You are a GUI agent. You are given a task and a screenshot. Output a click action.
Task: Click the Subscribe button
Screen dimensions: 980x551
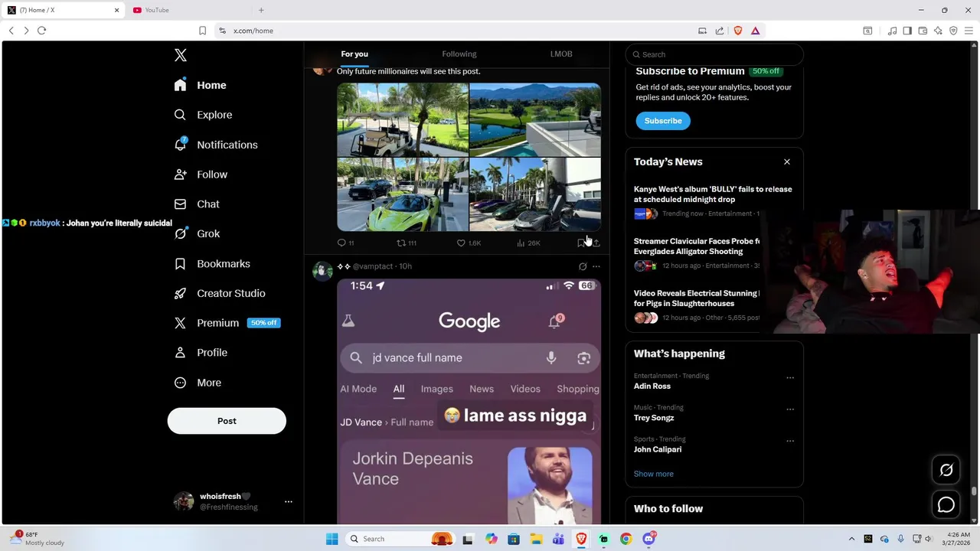point(663,121)
